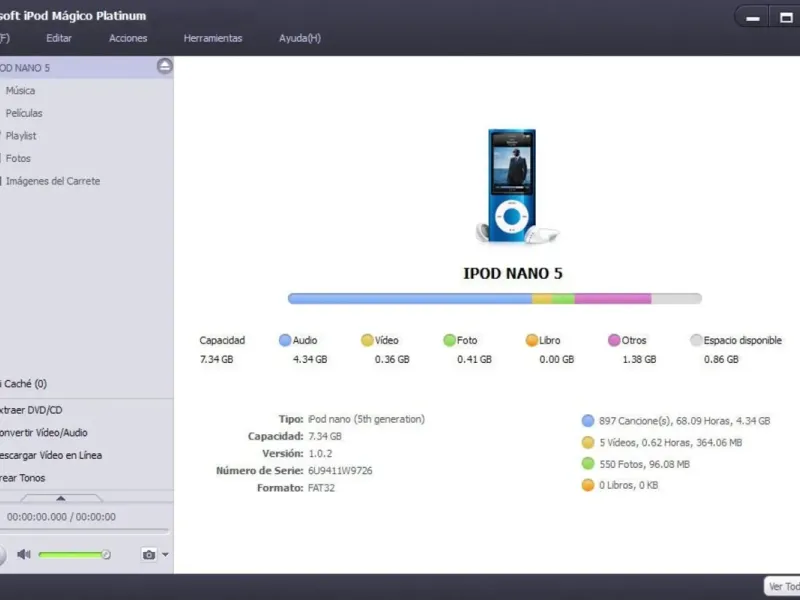Click the '550 Fotos, 96.08 MB' text
The image size is (800, 600).
[x=644, y=464]
